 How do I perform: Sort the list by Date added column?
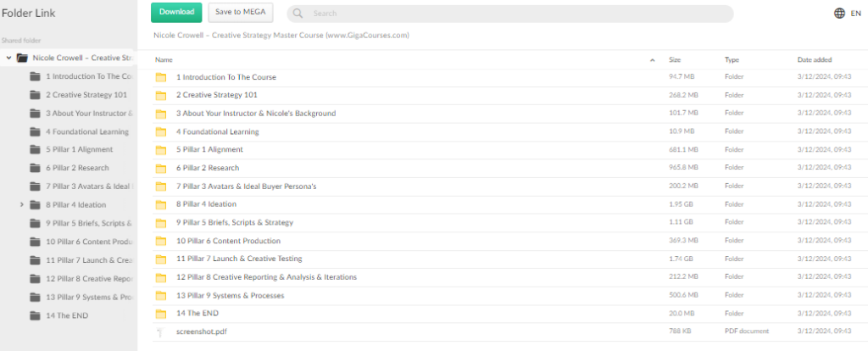pos(814,60)
